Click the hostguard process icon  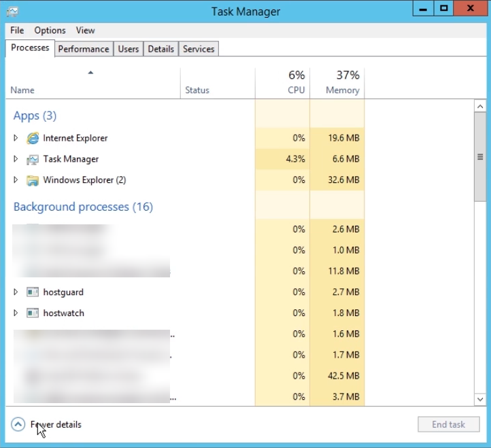pos(33,292)
